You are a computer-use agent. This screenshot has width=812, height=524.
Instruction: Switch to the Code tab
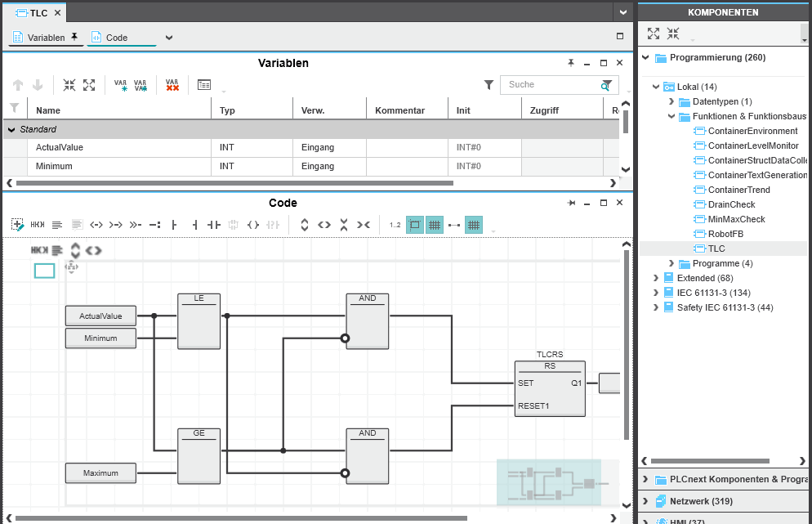click(x=117, y=38)
